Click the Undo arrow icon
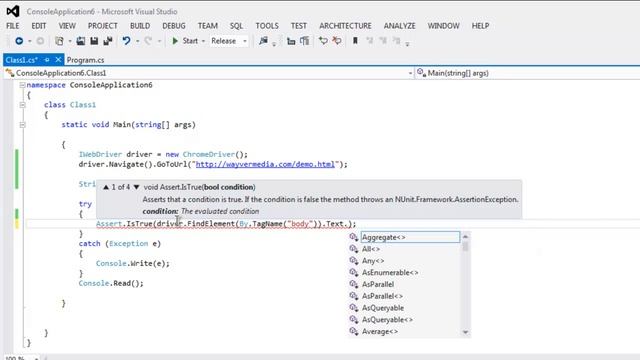This screenshot has width=640, height=360. pyautogui.click(x=127, y=41)
